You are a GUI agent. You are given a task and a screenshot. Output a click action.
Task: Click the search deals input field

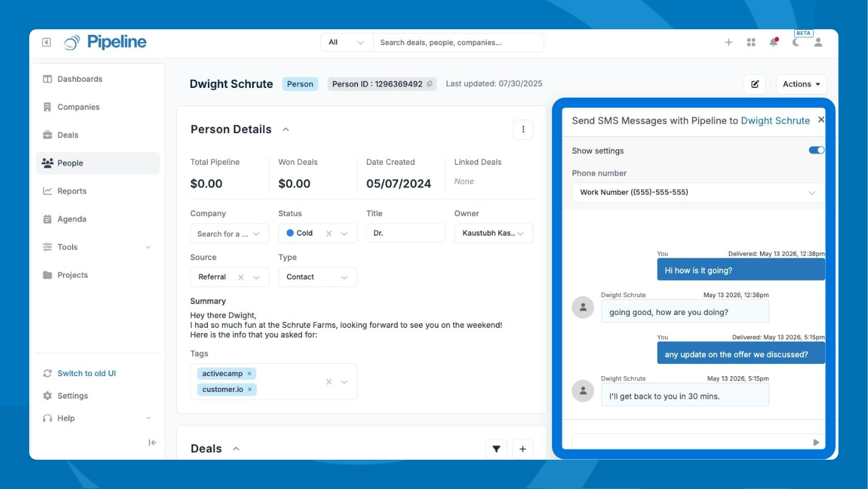coord(457,43)
